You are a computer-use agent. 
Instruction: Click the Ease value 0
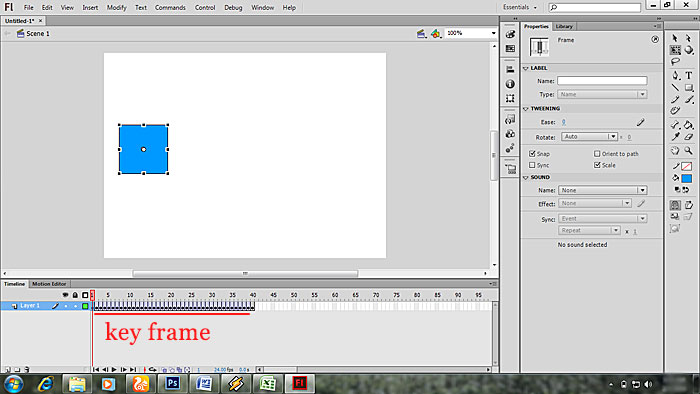(x=564, y=122)
